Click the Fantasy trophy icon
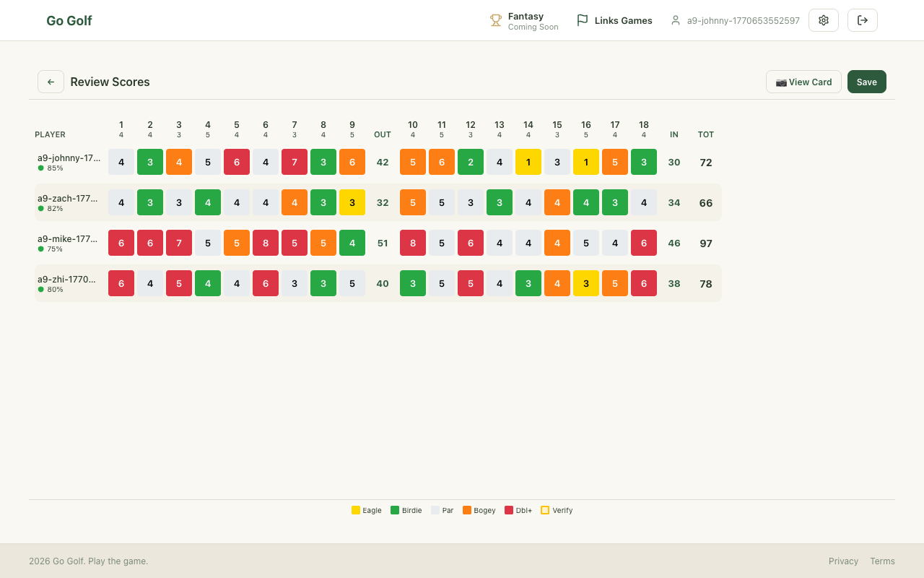 tap(496, 20)
